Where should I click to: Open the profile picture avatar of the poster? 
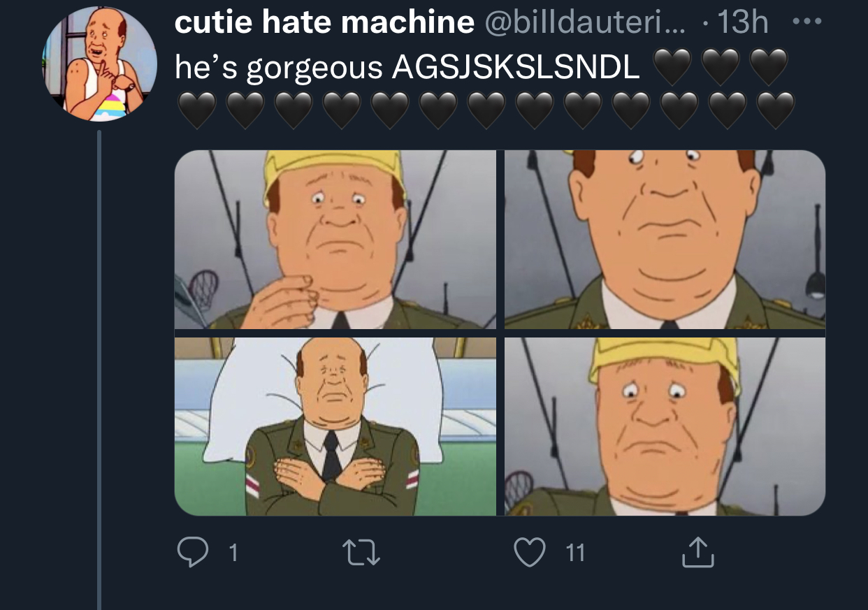(x=99, y=65)
